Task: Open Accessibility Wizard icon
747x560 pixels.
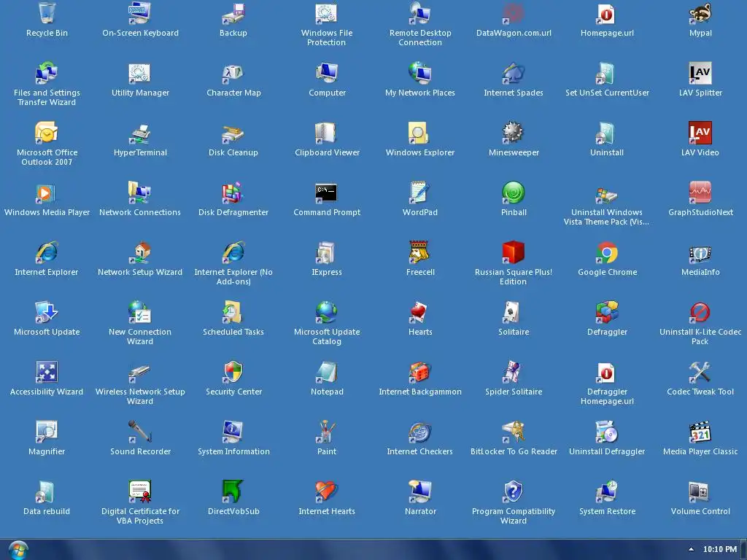Action: point(47,372)
